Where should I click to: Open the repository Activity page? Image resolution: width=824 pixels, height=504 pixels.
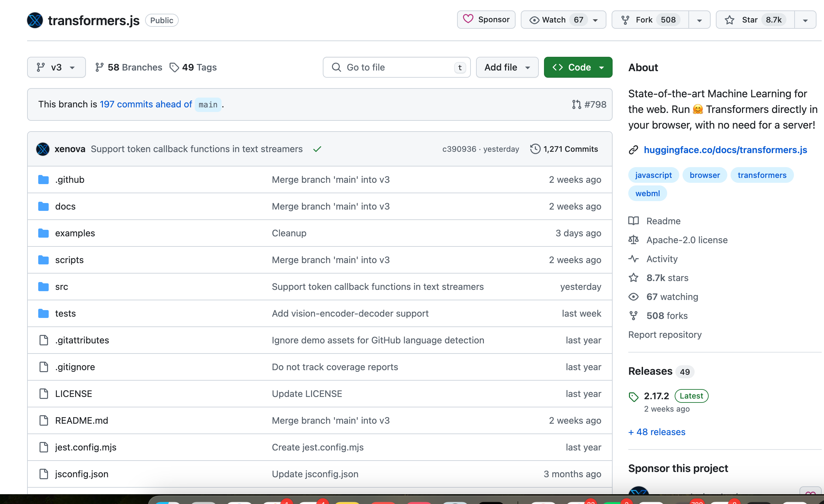653,259
